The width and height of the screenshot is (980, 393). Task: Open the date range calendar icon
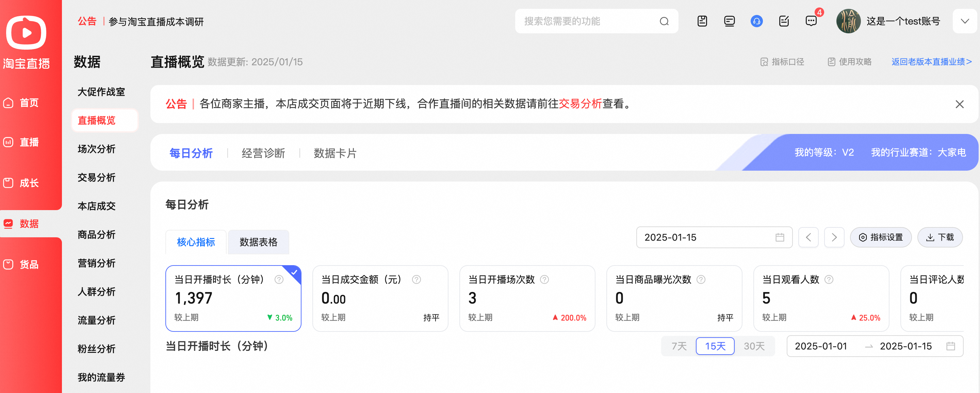coord(950,346)
